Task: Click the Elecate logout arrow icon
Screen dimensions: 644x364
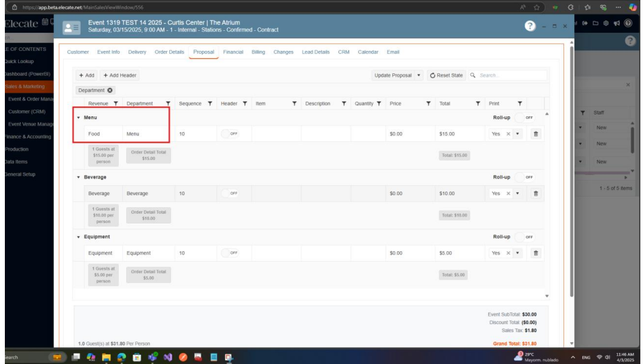Action: tap(585, 24)
